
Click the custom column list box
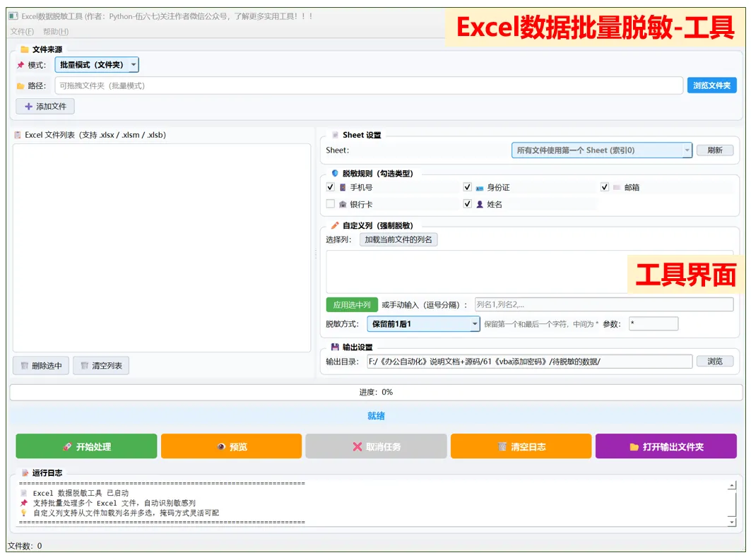(x=530, y=271)
